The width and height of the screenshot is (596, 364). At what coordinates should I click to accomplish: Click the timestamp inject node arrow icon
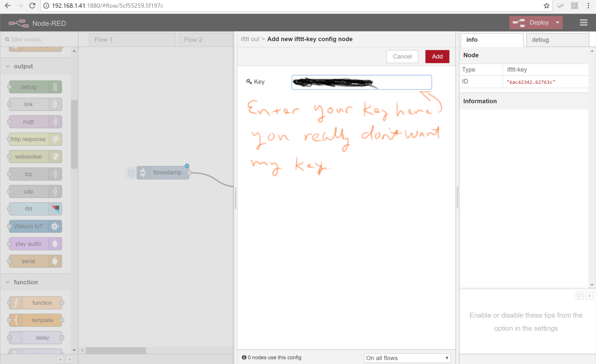tap(143, 172)
